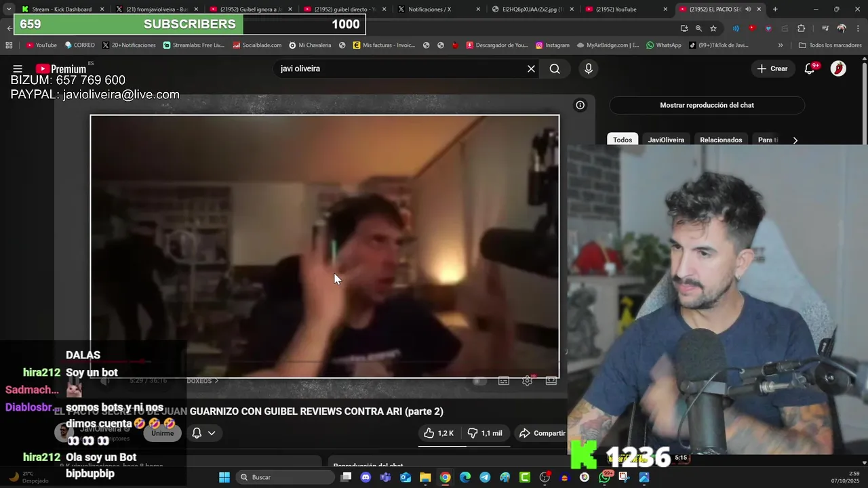
Task: Open the account avatar menu
Action: (838, 68)
